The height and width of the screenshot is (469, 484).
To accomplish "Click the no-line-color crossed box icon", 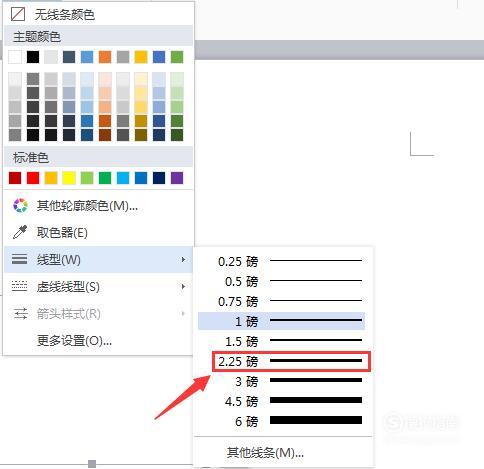I will coord(18,14).
